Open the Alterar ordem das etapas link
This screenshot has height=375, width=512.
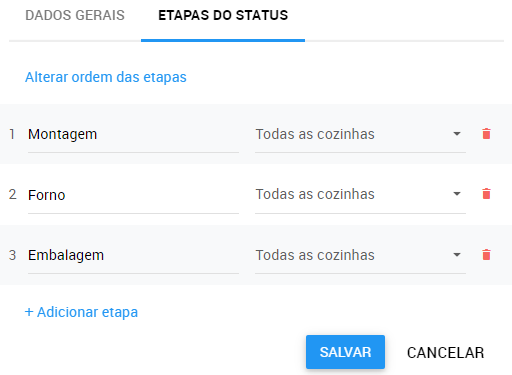pos(106,77)
